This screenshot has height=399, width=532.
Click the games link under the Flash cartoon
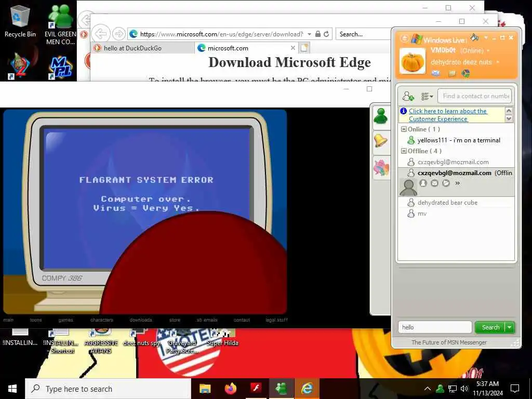pyautogui.click(x=65, y=320)
